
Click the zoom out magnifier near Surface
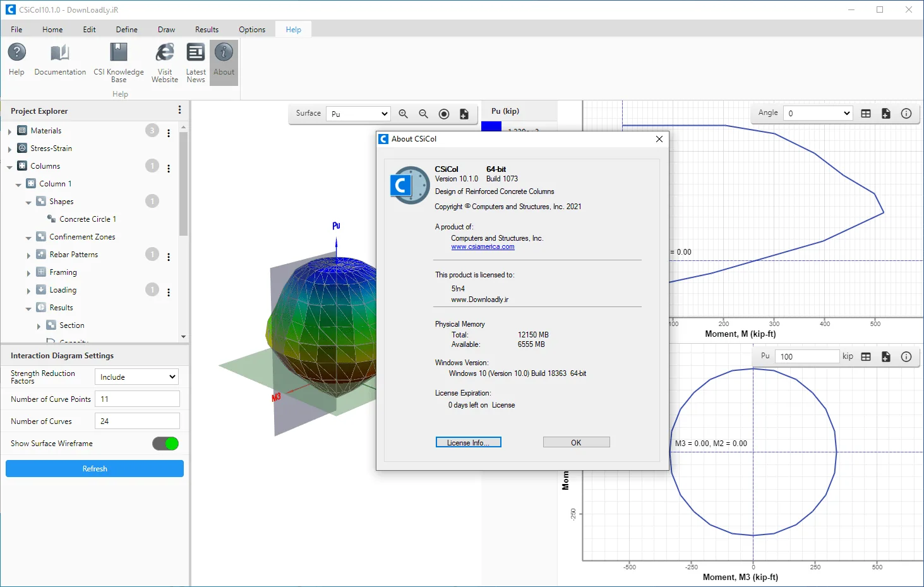(424, 114)
